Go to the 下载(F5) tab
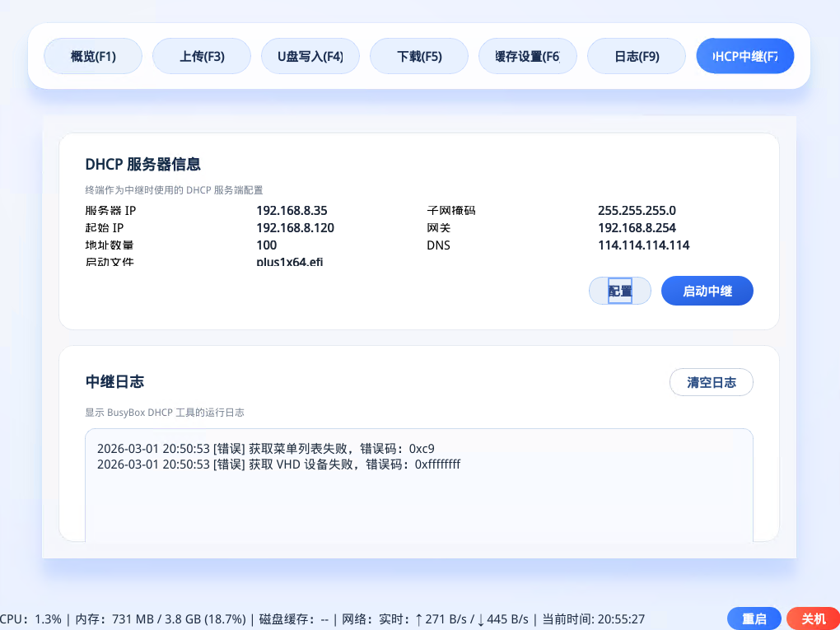 [x=419, y=57]
